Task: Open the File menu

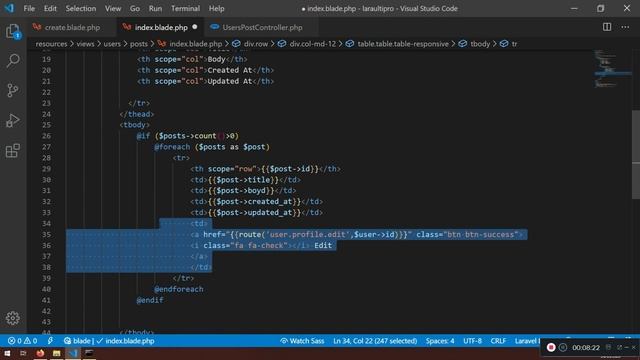Action: [29, 8]
